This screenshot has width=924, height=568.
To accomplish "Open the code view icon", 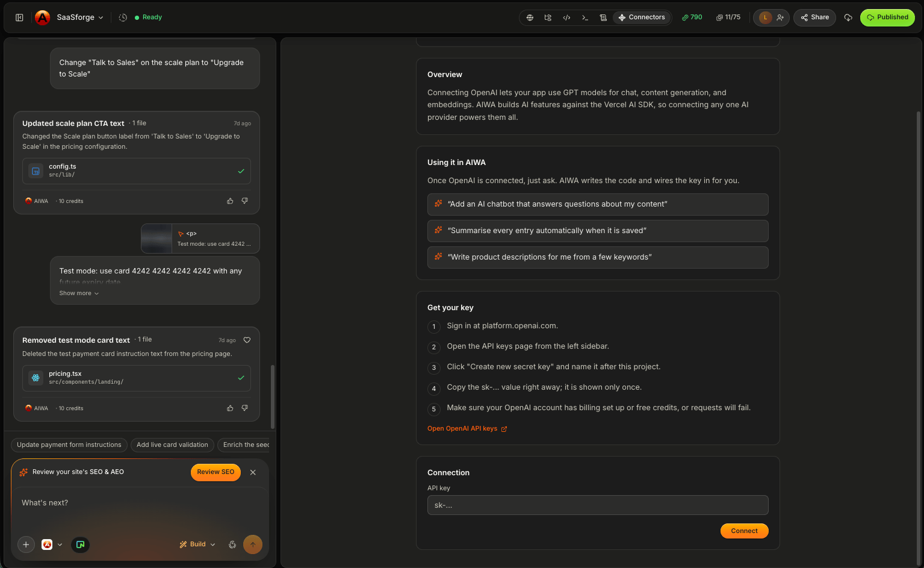I will 566,17.
